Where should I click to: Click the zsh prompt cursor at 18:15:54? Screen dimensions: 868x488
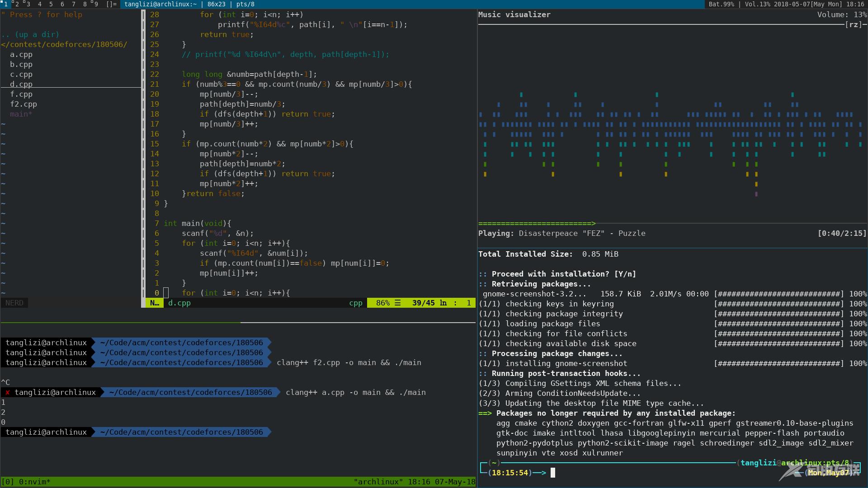(552, 473)
